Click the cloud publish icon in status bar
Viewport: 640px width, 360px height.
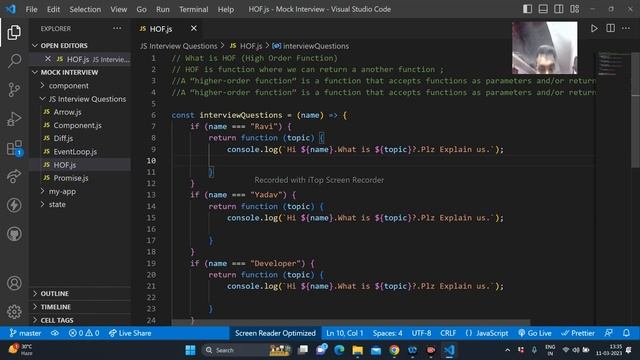point(55,333)
